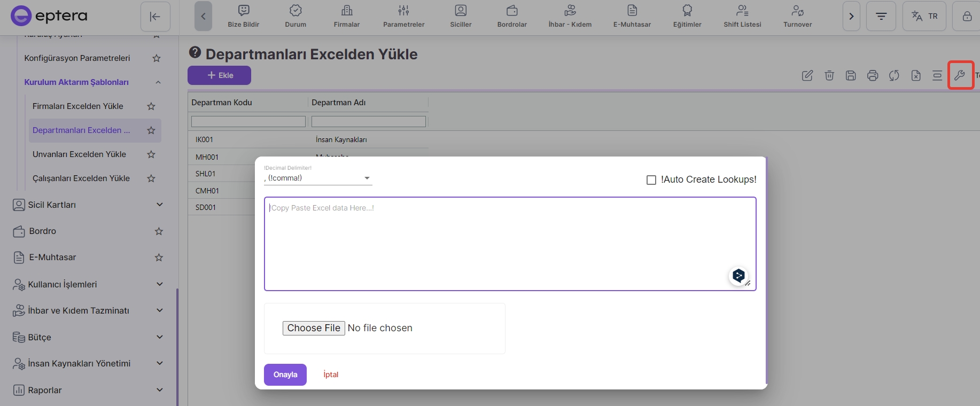Collapse sidebar with the arrow icon
Image resolution: width=980 pixels, height=406 pixels.
coord(155,17)
